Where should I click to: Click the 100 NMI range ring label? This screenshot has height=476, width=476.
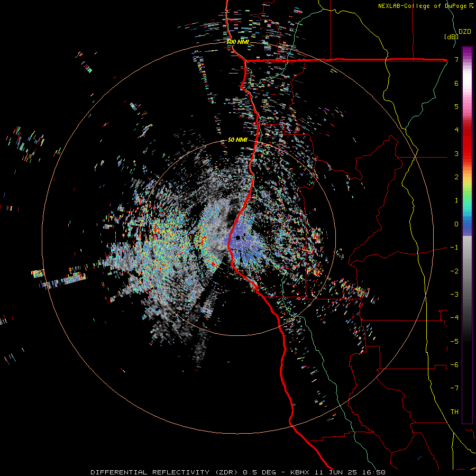click(237, 42)
